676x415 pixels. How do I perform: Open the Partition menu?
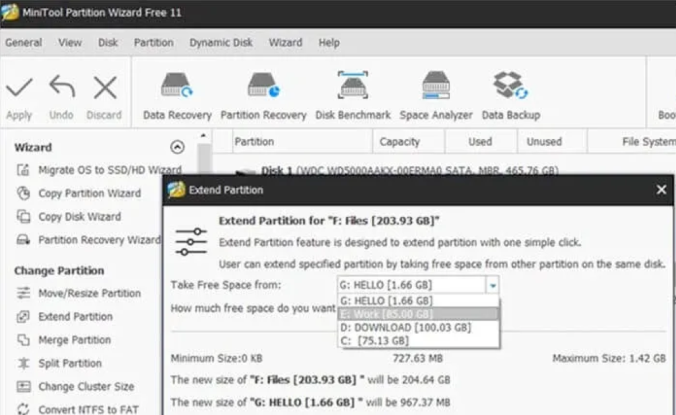[x=153, y=43]
